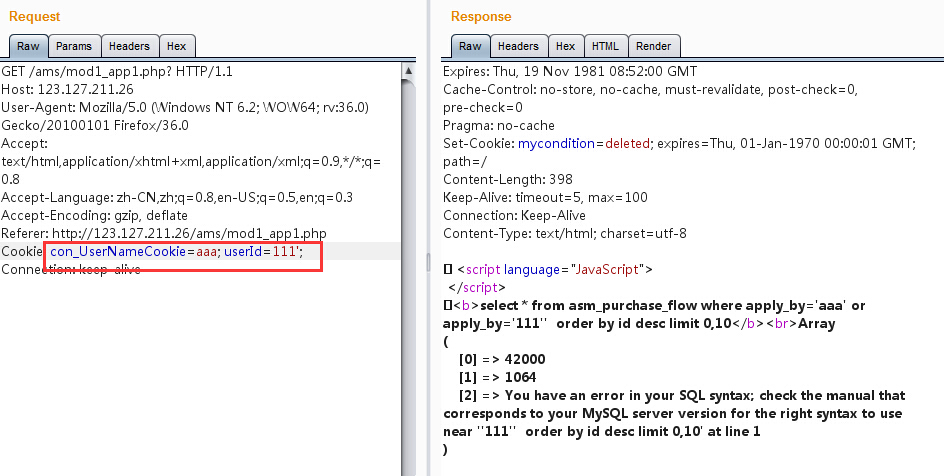This screenshot has width=944, height=476.
Task: Open the Request Params tab
Action: 74,46
